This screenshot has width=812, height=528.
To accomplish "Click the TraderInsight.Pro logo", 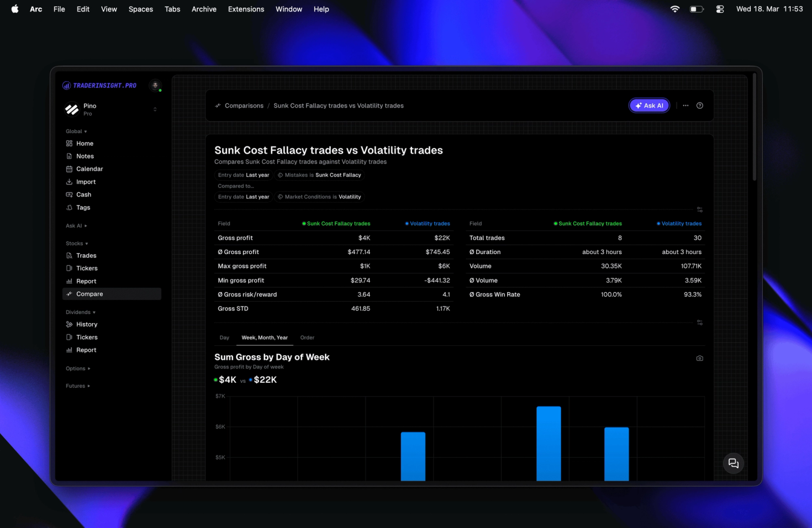I will [x=99, y=86].
